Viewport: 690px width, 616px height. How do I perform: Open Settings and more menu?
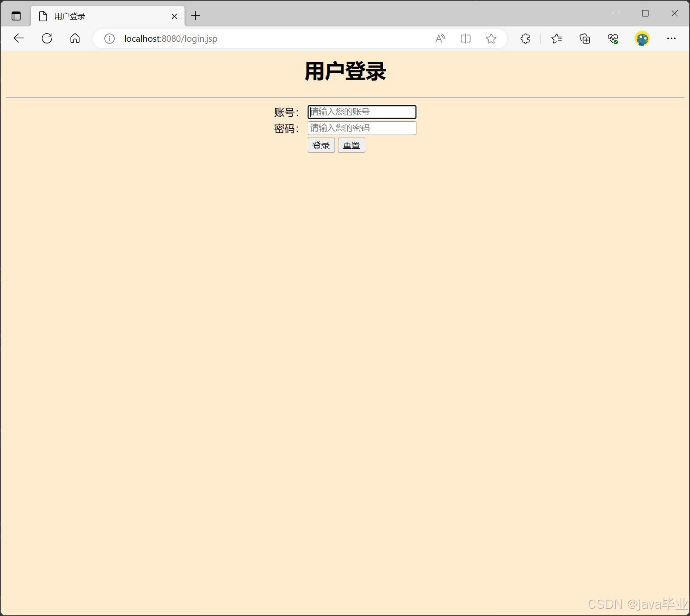tap(671, 38)
